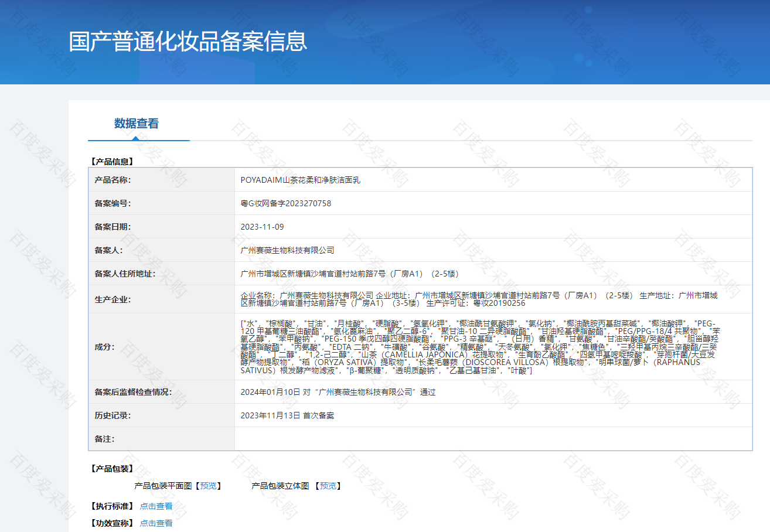Click the 【产品包装】 section heading
The image size is (770, 532).
point(111,469)
